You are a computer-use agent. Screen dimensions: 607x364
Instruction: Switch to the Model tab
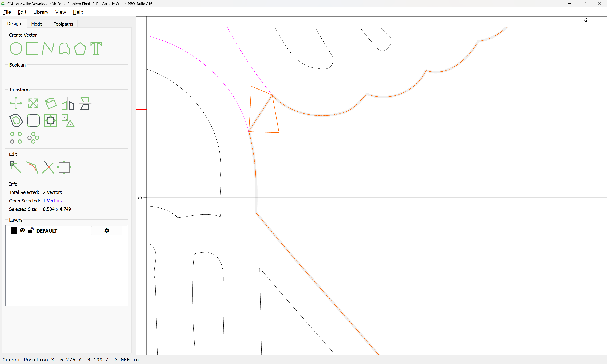click(x=37, y=24)
